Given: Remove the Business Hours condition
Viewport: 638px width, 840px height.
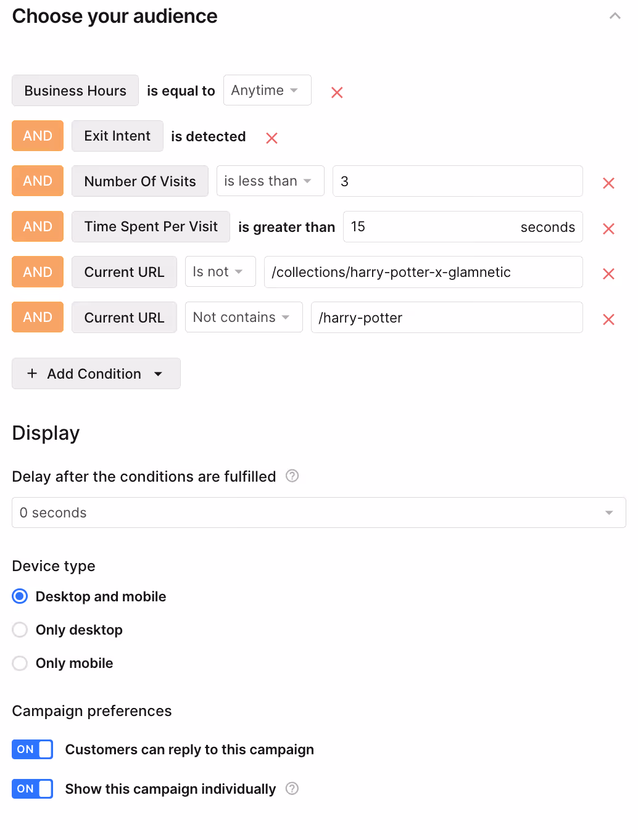Looking at the screenshot, I should (337, 93).
